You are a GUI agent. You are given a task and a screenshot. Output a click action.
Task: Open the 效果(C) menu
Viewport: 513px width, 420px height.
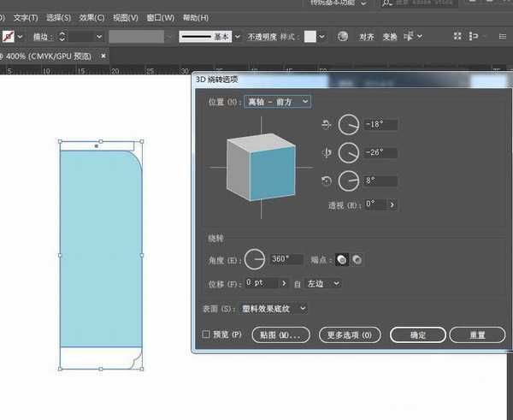pyautogui.click(x=91, y=17)
